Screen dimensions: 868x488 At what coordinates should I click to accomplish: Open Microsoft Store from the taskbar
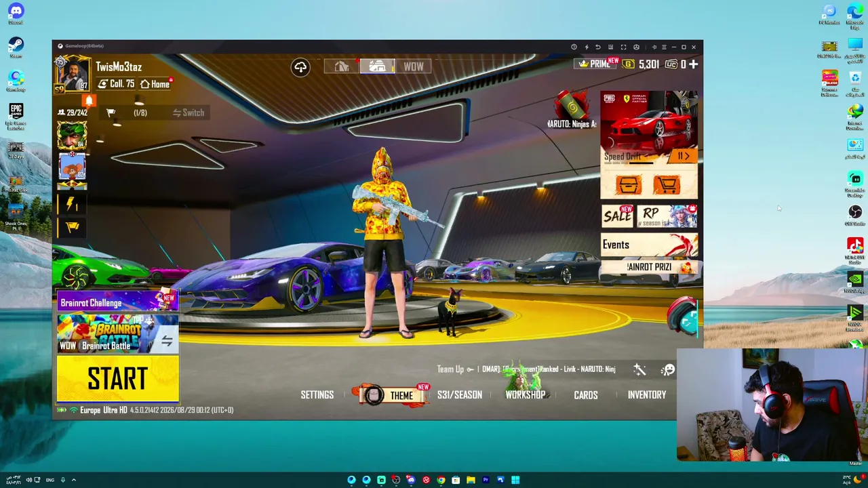(x=456, y=480)
